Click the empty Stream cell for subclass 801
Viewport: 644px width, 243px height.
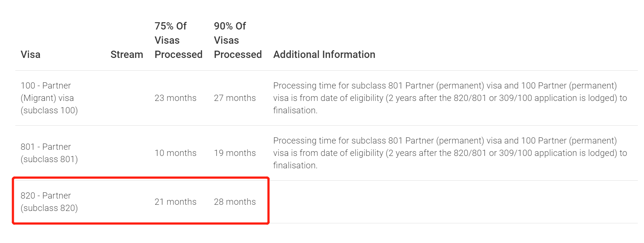pos(127,153)
